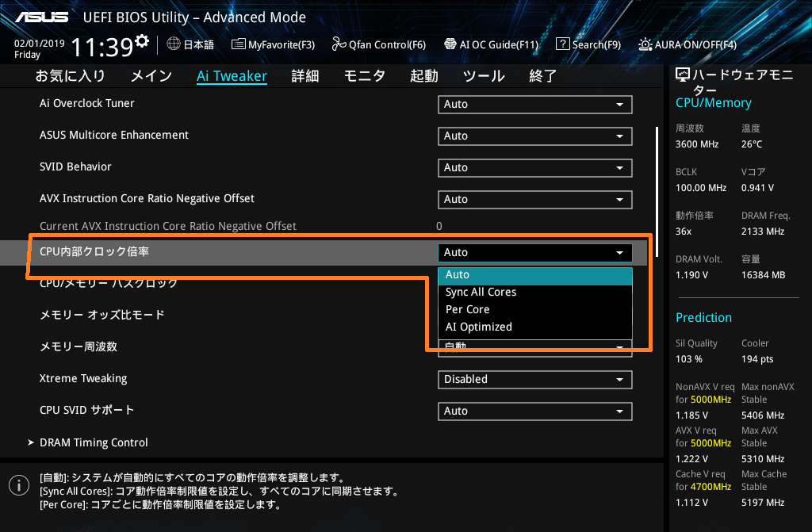
Task: Open ASUS Multicore Enhancement dropdown
Action: tap(535, 136)
